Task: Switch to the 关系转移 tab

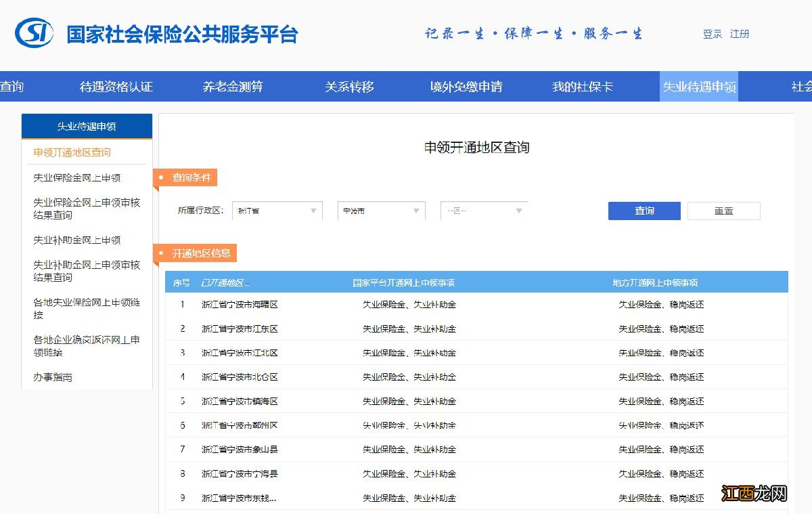Action: click(350, 86)
